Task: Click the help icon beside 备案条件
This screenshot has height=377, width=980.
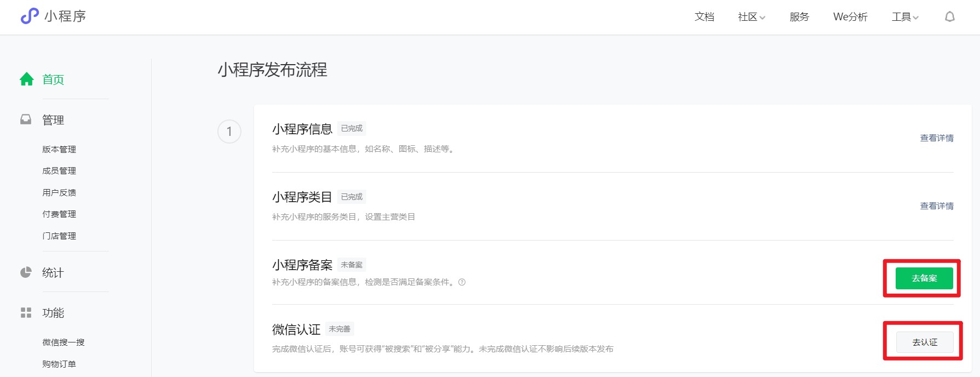Action: tap(462, 282)
